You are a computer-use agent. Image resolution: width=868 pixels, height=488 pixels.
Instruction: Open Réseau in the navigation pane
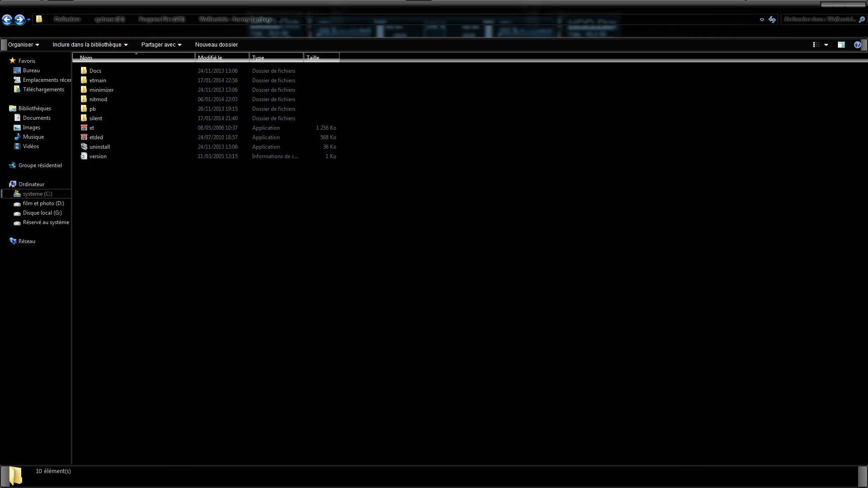click(27, 241)
